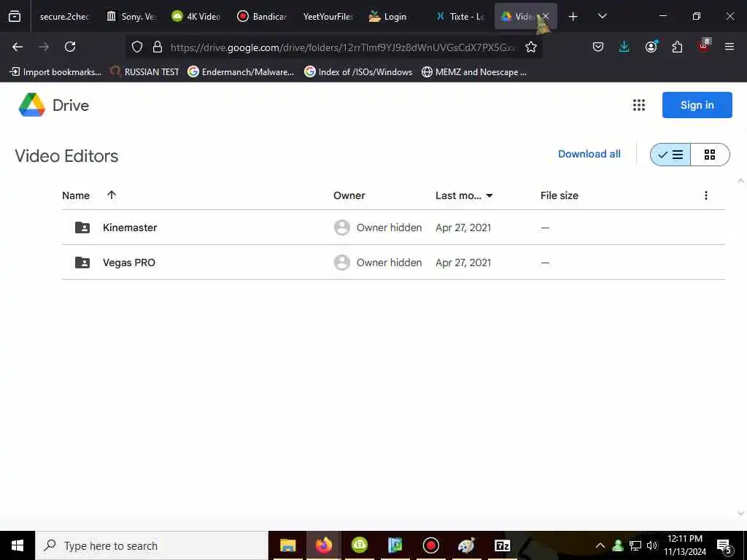Open 7-Zip from the taskbar
Screen dimensions: 747x560
[502, 545]
